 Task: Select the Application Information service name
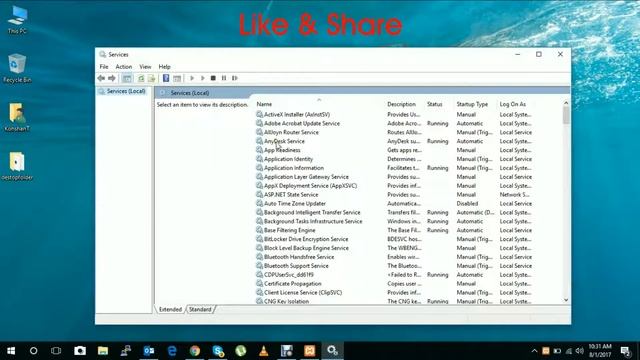pyautogui.click(x=294, y=168)
